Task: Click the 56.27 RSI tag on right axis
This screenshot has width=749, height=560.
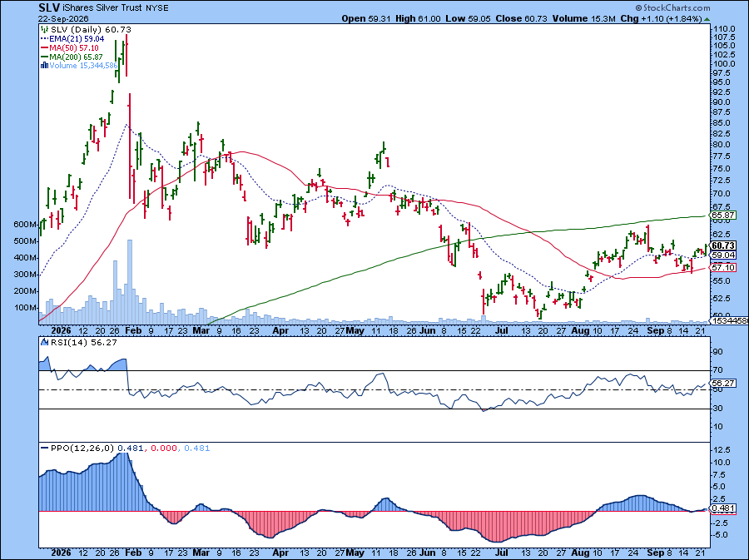Action: coord(723,384)
